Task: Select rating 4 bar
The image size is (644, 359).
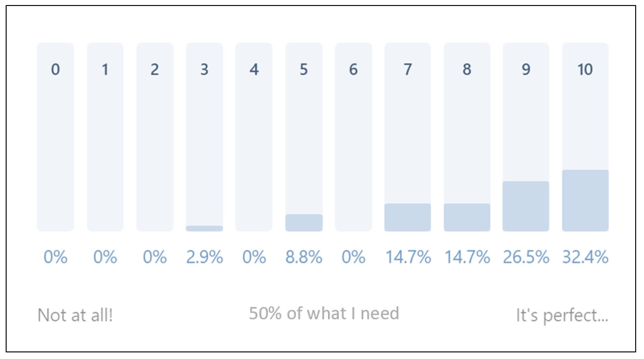Action: tap(254, 137)
